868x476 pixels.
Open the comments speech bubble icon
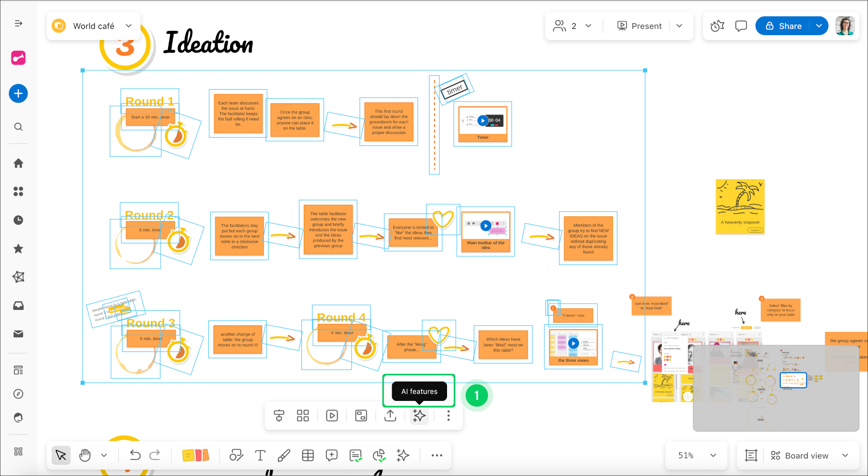click(x=741, y=26)
